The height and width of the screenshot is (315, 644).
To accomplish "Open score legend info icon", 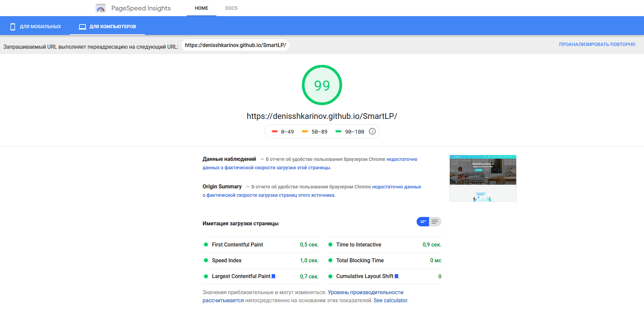I will [x=372, y=131].
